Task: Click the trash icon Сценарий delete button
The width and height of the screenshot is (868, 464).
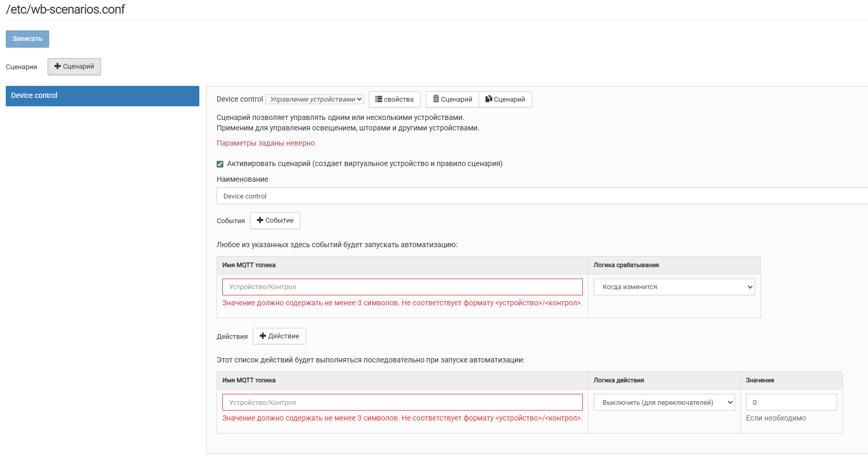Action: (453, 100)
